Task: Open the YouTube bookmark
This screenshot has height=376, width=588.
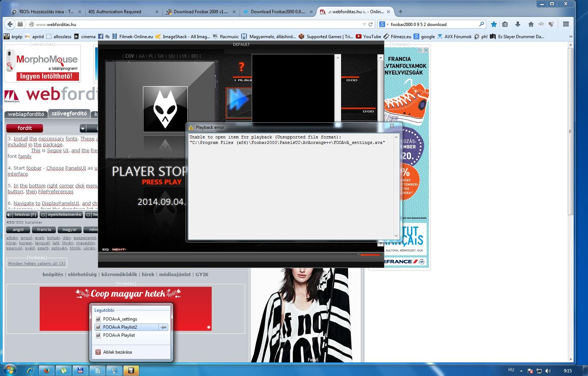Action: (x=369, y=36)
